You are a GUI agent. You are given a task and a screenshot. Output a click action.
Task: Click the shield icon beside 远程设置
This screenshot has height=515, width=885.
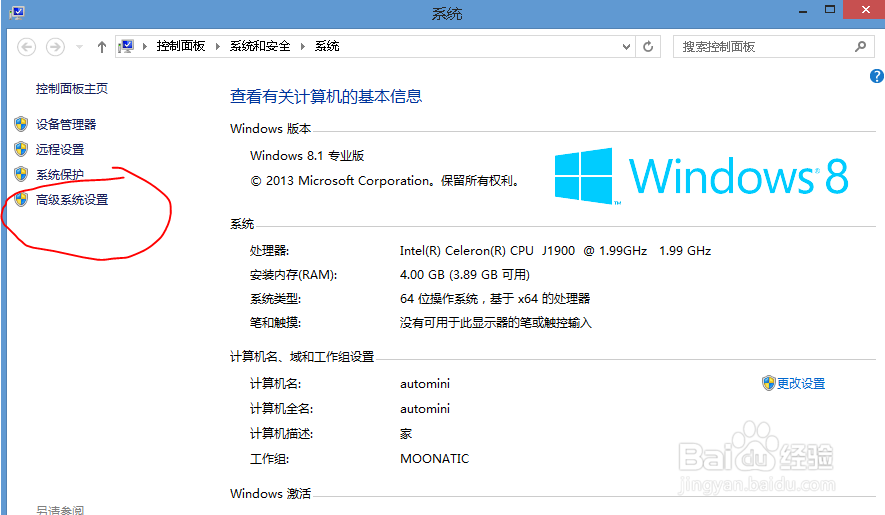click(21, 149)
